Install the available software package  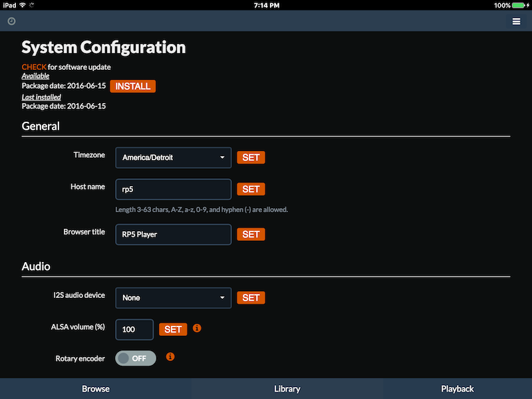tap(132, 86)
